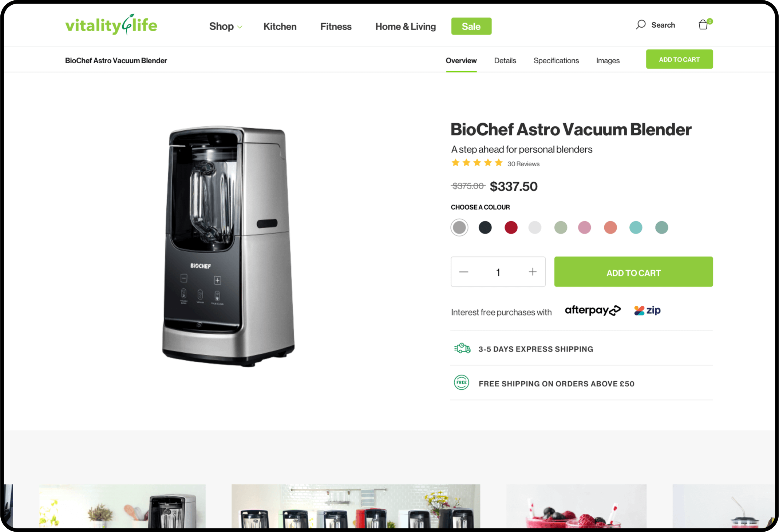Viewport: 779px width, 532px height.
Task: Click the five-star rating
Action: tap(477, 163)
